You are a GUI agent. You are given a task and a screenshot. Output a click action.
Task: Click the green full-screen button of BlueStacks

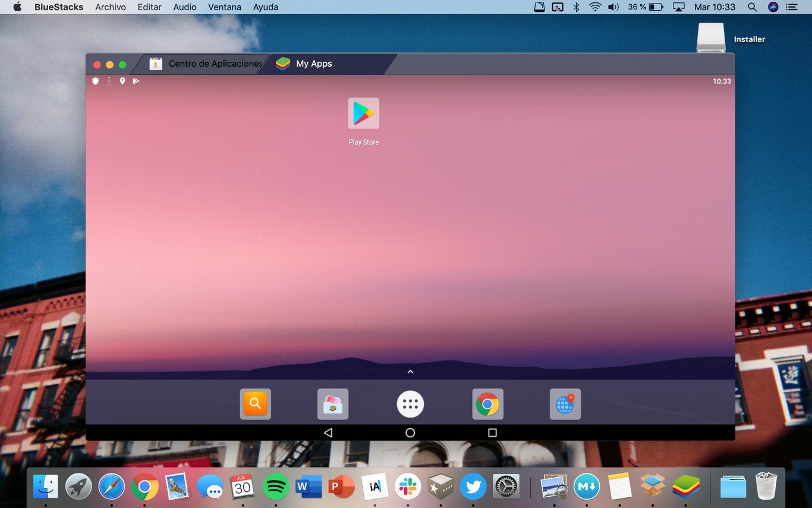tap(122, 64)
